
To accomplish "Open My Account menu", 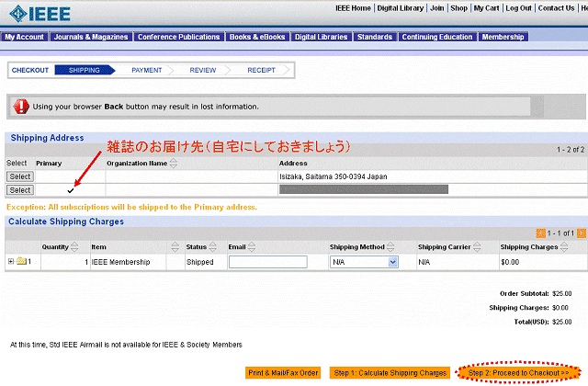I will tap(25, 37).
